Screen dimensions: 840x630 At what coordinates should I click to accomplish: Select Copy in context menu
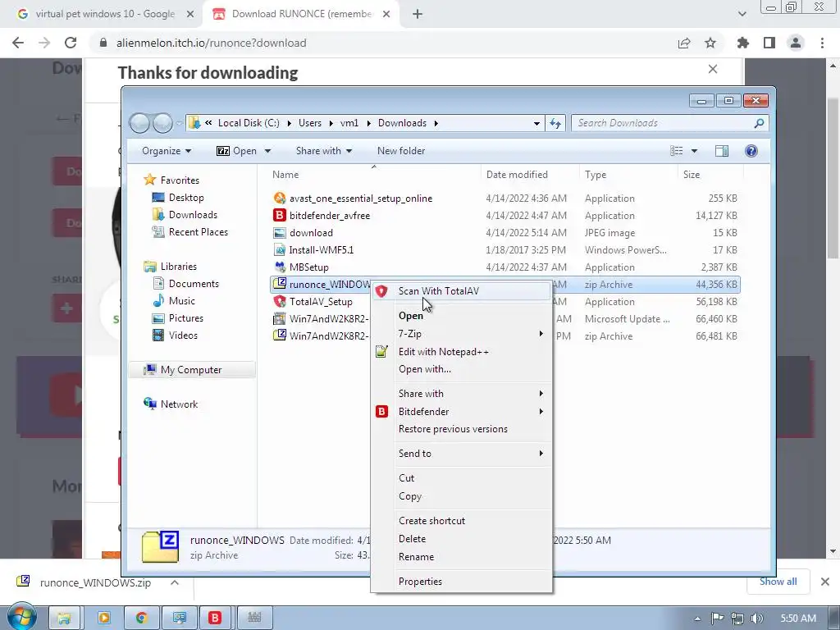462,496
